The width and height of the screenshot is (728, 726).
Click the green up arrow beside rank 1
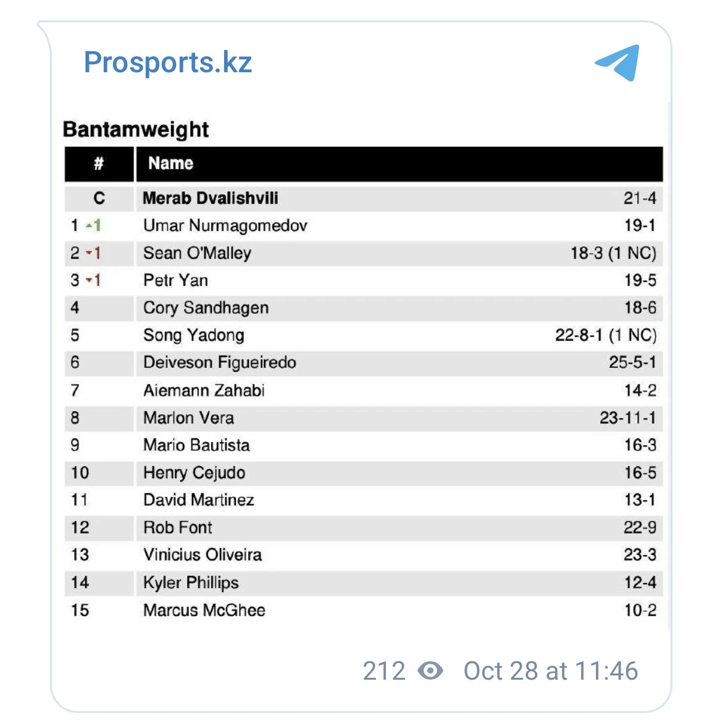90,226
